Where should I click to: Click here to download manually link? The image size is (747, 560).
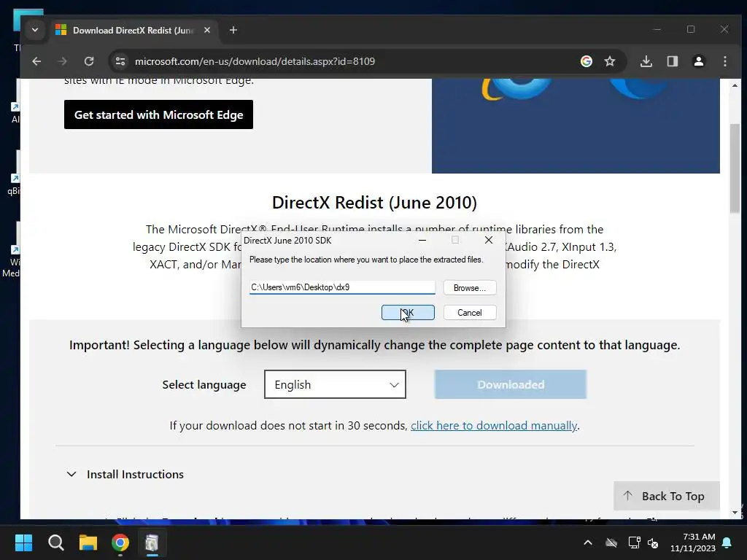(494, 425)
